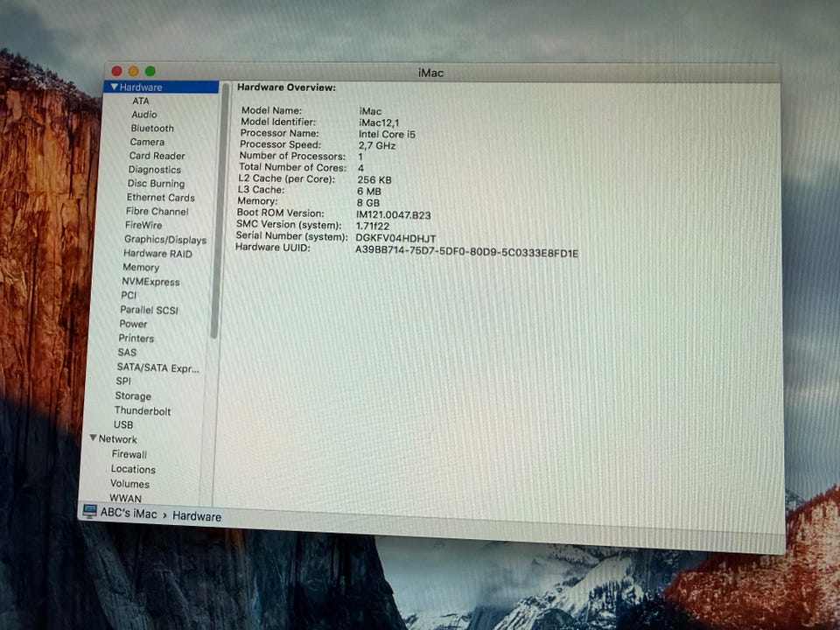The height and width of the screenshot is (630, 840).
Task: Open the Fibre Channel entry
Action: coord(157,212)
